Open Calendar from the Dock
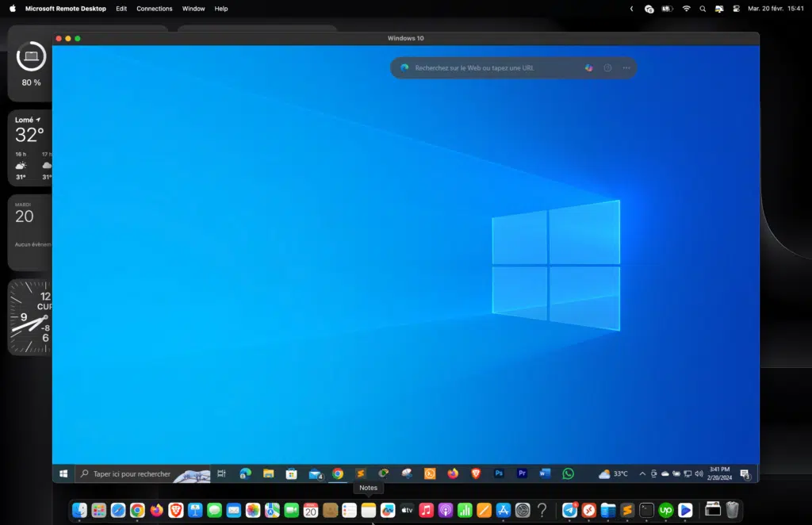 tap(311, 511)
